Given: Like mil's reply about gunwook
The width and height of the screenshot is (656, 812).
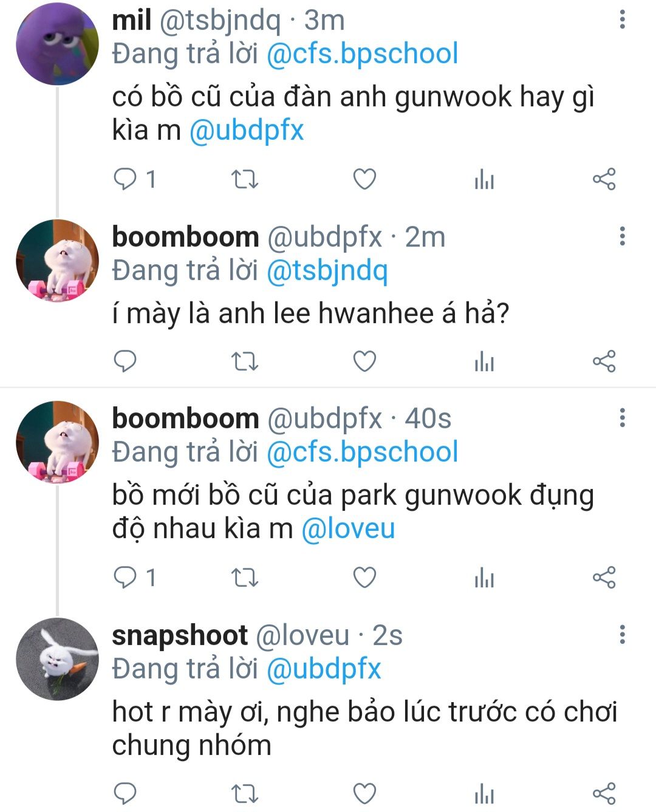Looking at the screenshot, I should point(364,179).
